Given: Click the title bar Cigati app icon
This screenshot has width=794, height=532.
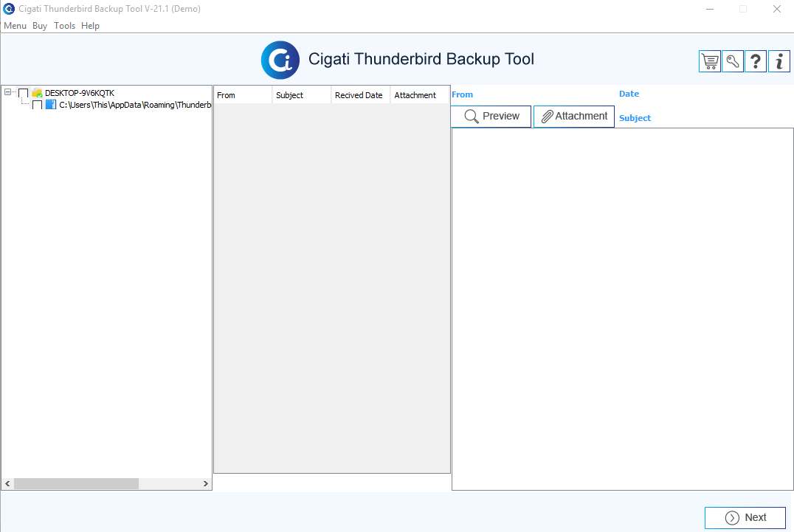Looking at the screenshot, I should (9, 9).
